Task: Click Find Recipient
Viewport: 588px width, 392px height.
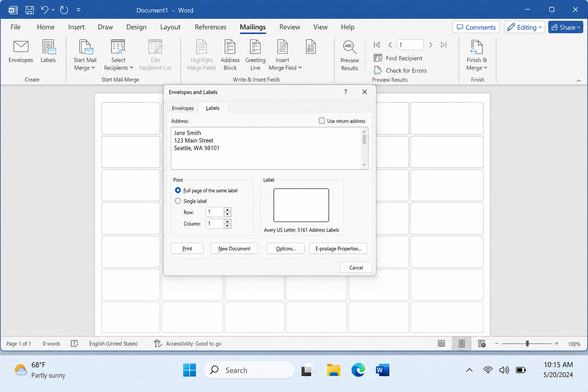Action: coord(398,58)
